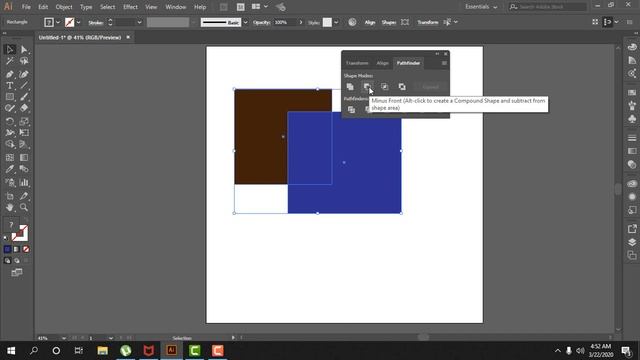
Task: Open the Essentials workspace switcher
Action: [481, 7]
